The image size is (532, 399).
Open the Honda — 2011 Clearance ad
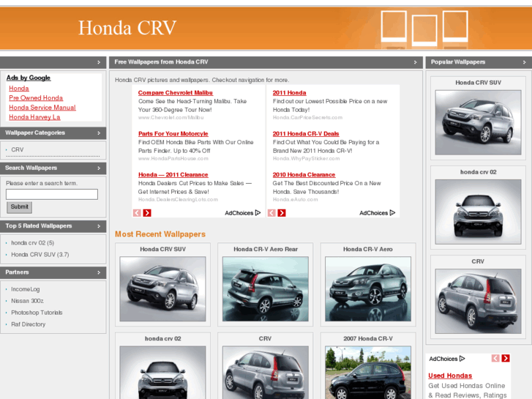coord(173,174)
